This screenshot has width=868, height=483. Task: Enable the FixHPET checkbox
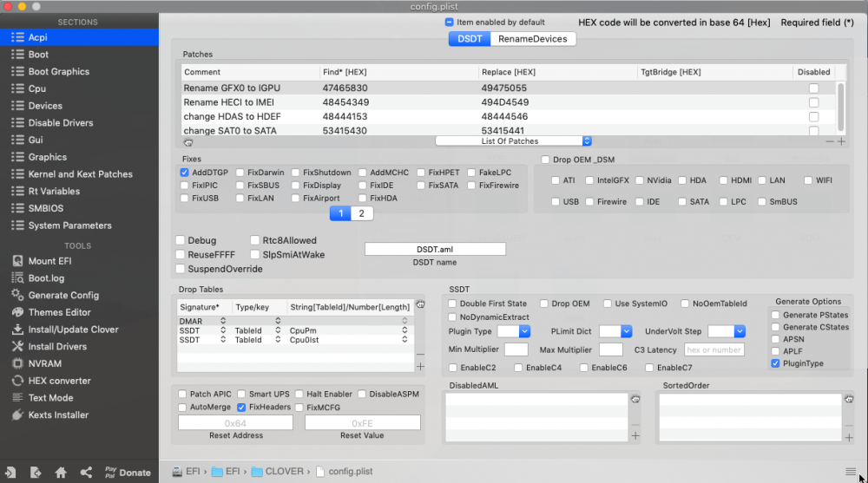(421, 173)
